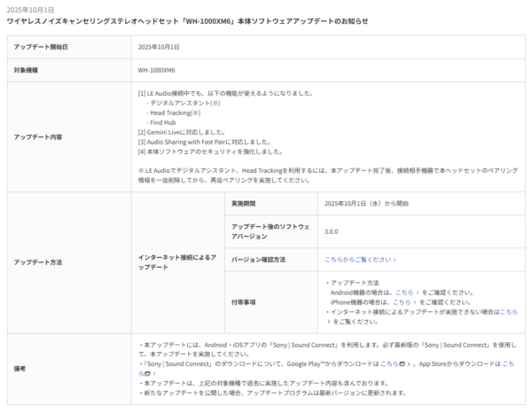Click the Gemini Live対応 line in update contents
The height and width of the screenshot is (413, 532).
coord(176,132)
